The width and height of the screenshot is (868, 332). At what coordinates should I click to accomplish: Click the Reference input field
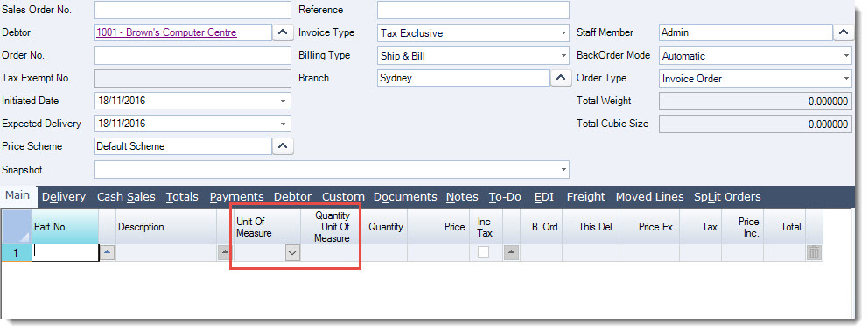click(473, 10)
